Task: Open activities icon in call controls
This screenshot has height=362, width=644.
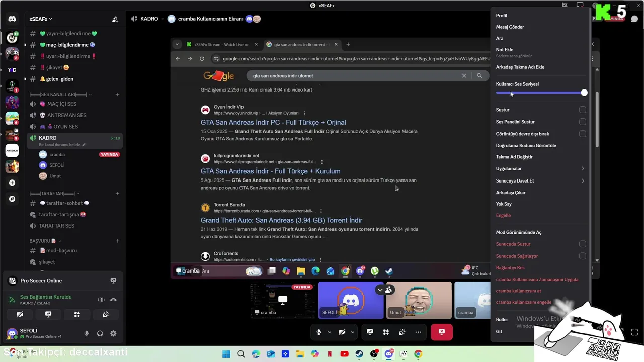Action: pos(386,332)
